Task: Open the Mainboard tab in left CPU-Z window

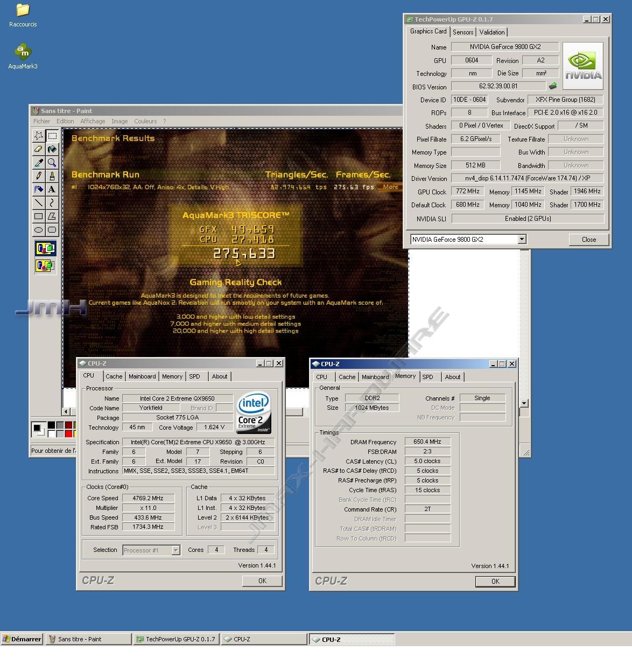Action: pyautogui.click(x=142, y=376)
